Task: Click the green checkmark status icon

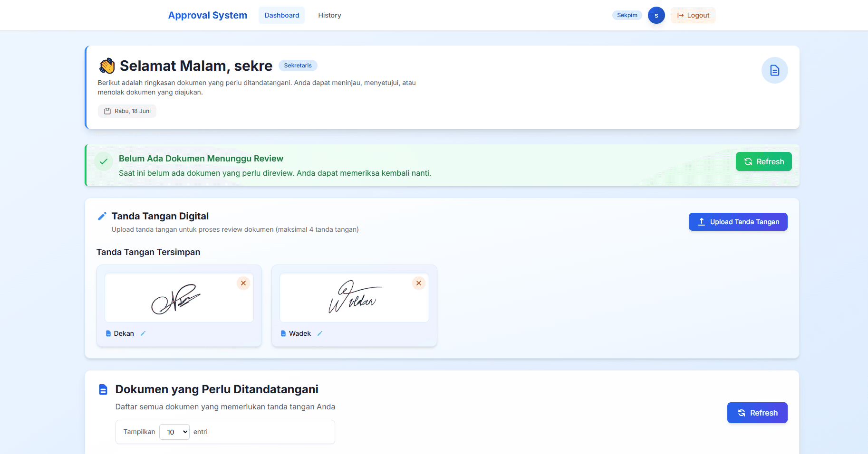Action: tap(104, 161)
